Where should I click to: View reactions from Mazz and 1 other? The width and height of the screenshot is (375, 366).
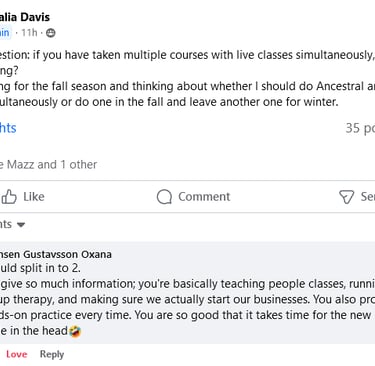click(48, 165)
